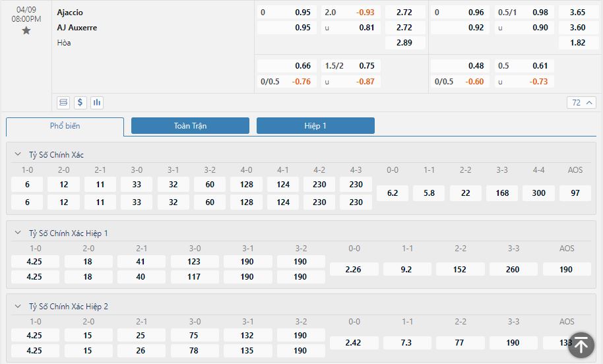Choose second-half 3-1 away odds 135
603x364 pixels.
pos(247,351)
